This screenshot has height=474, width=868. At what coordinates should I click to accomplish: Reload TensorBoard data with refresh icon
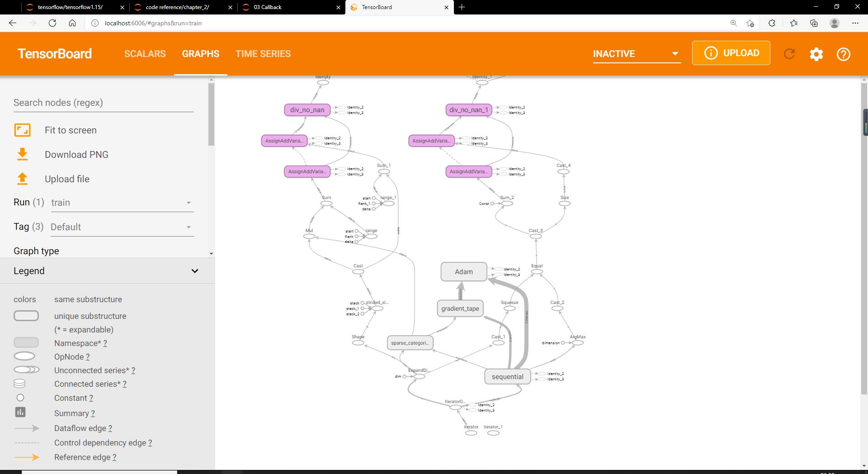click(x=789, y=54)
